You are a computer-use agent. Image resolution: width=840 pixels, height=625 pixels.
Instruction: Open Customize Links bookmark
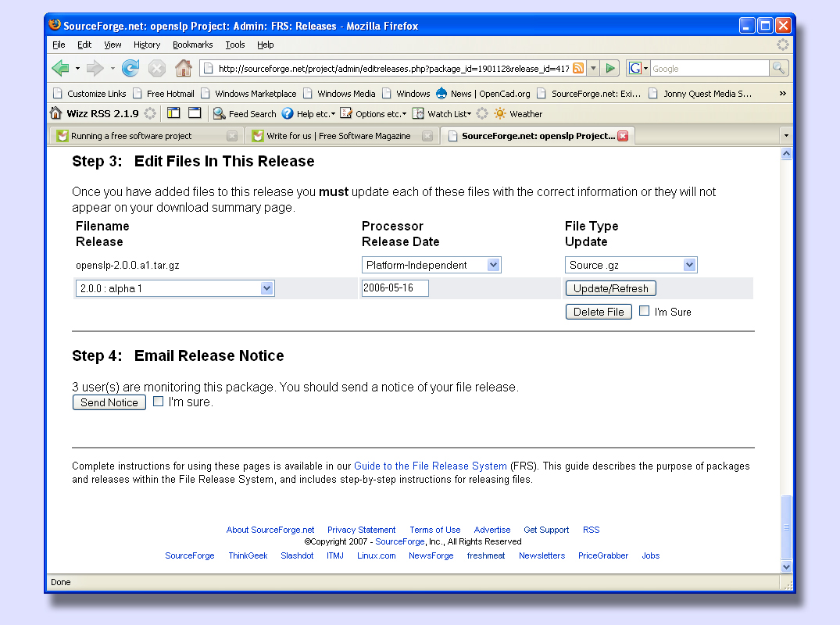89,94
